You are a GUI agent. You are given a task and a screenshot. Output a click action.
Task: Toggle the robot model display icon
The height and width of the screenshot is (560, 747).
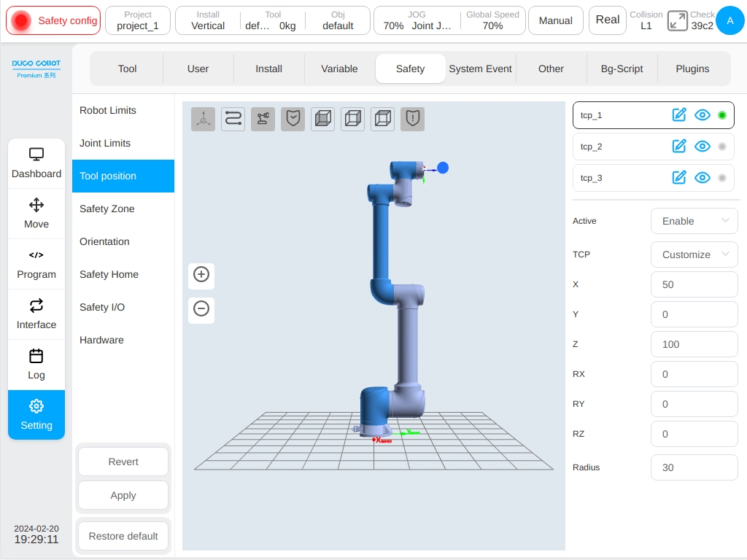tap(263, 119)
